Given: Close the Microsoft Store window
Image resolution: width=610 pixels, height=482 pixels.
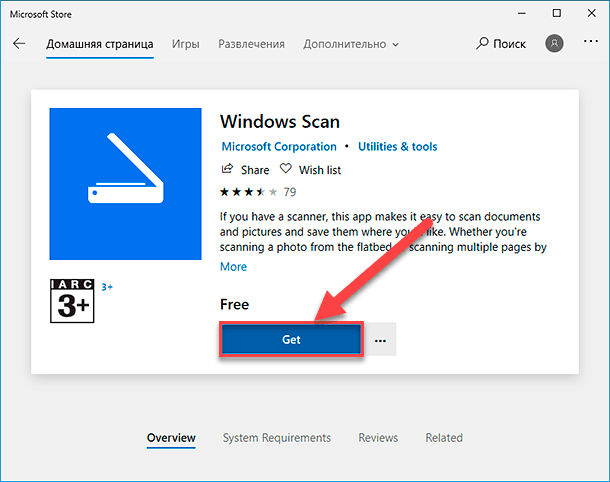Looking at the screenshot, I should click(592, 14).
